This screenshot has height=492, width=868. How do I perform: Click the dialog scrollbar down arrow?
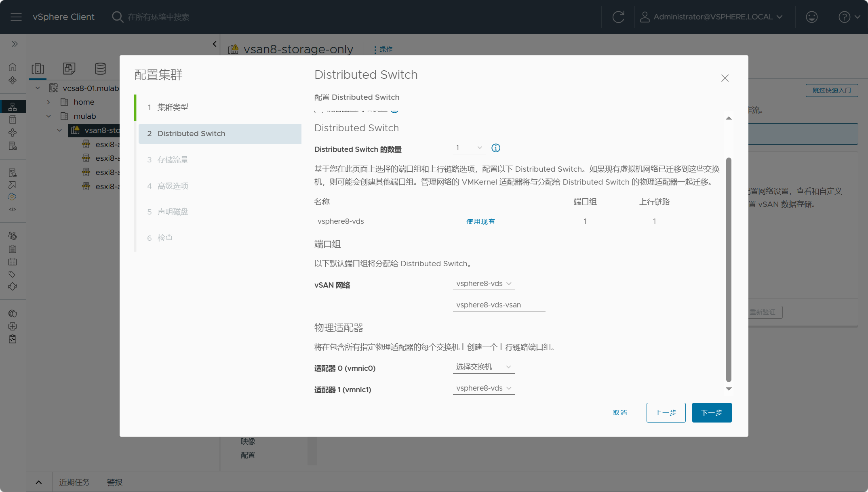tap(729, 389)
